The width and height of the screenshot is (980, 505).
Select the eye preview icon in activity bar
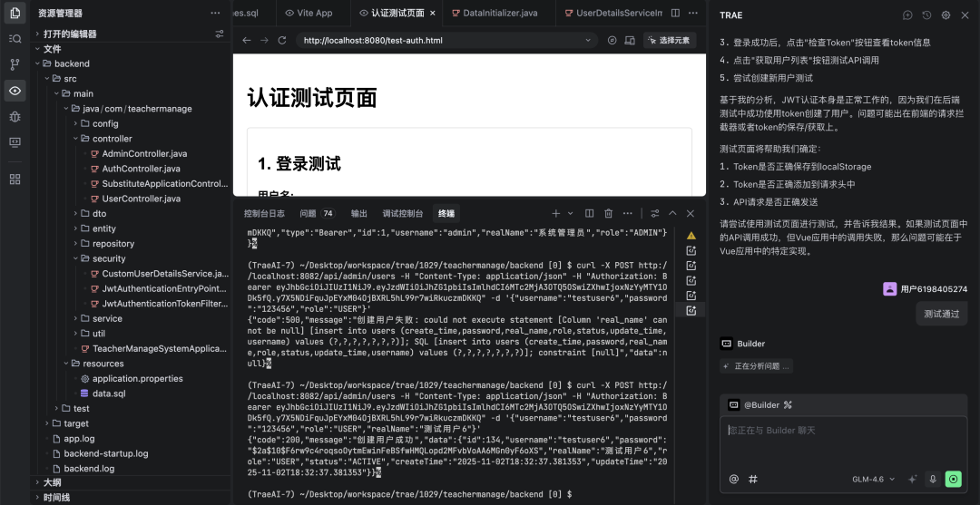point(15,91)
